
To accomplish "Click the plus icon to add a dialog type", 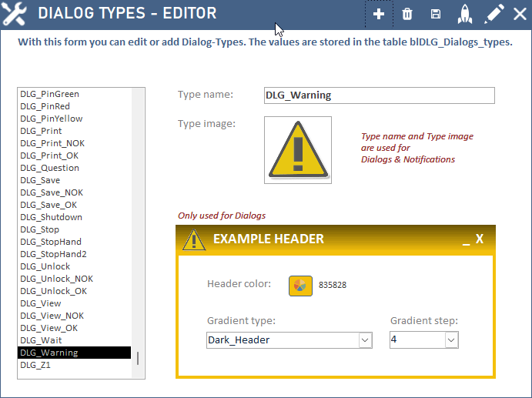I will coord(378,14).
